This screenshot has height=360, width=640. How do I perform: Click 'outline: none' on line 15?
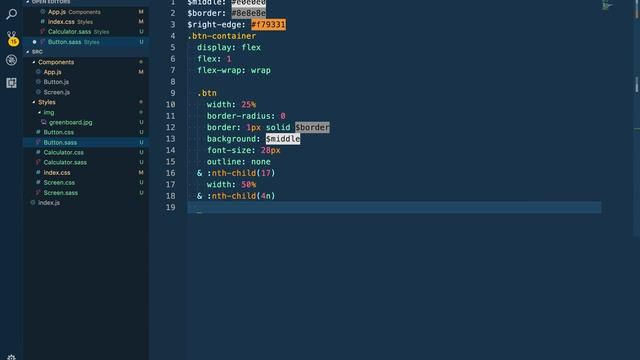click(239, 162)
